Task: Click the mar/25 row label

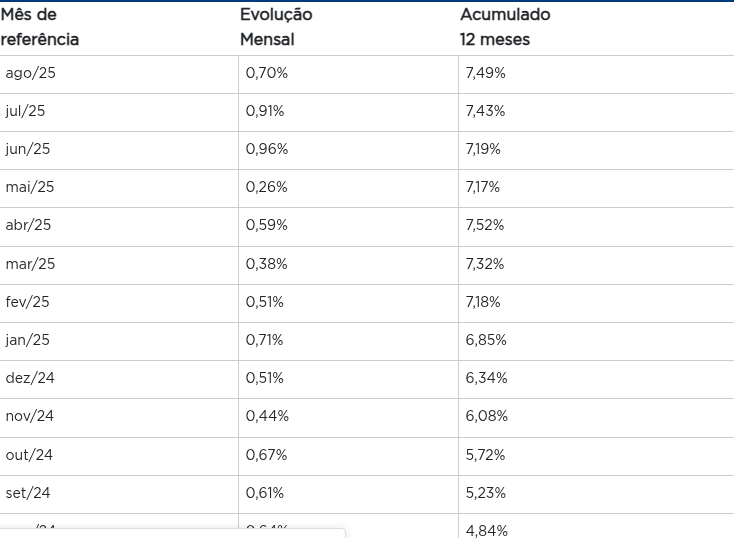Action: pyautogui.click(x=31, y=264)
